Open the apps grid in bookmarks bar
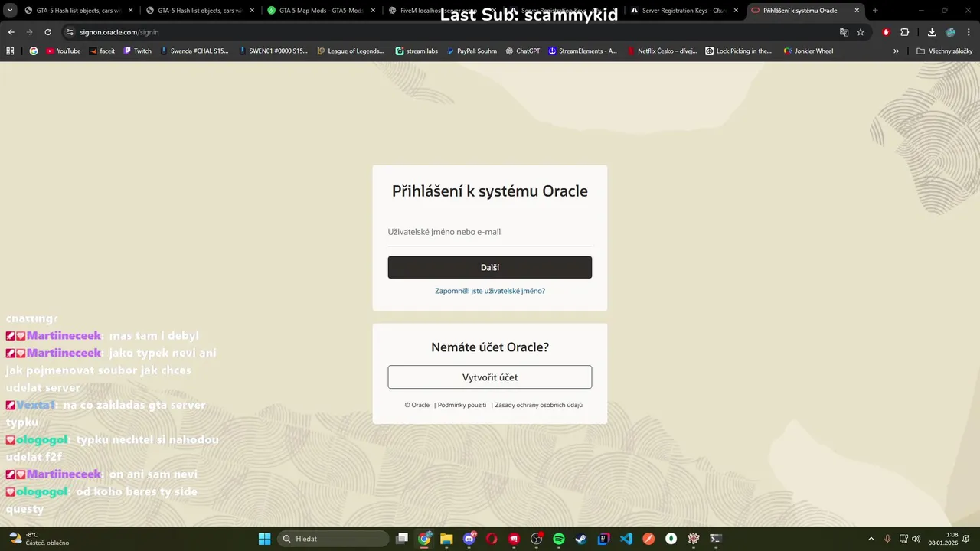Viewport: 980px width, 551px height. tap(10, 51)
